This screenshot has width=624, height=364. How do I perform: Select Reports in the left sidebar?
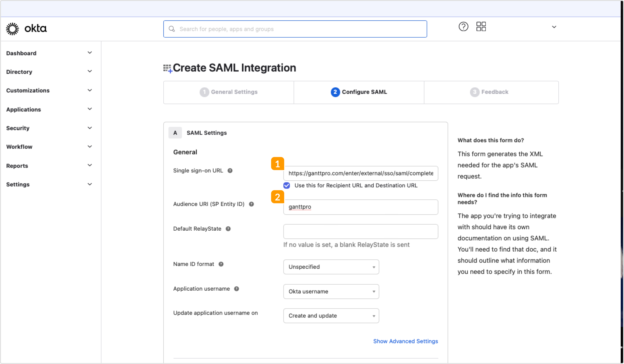pyautogui.click(x=17, y=166)
